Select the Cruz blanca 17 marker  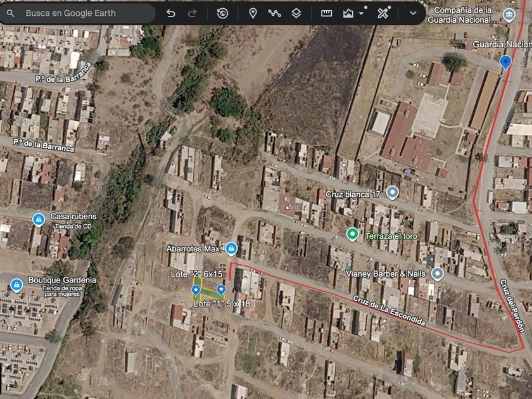pyautogui.click(x=393, y=193)
